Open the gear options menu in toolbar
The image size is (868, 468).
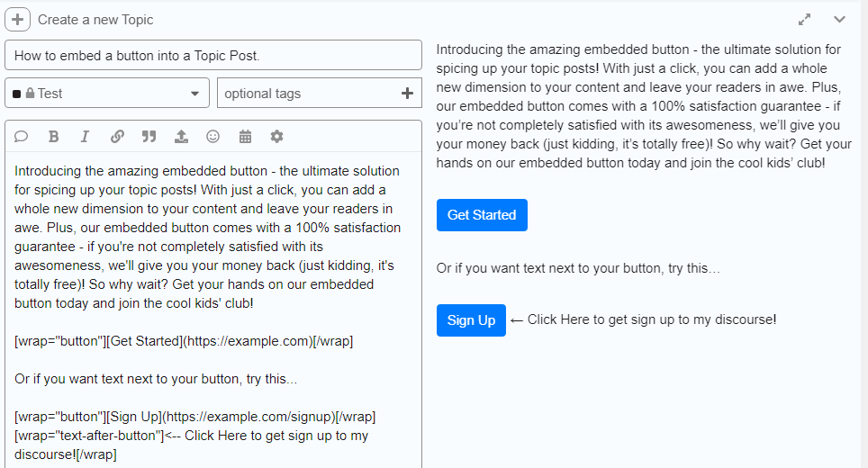tap(276, 137)
